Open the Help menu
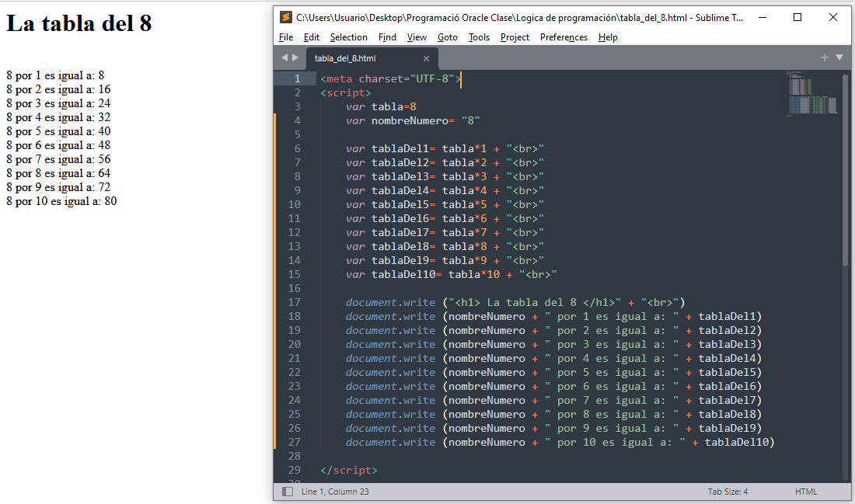The width and height of the screenshot is (855, 504). click(608, 37)
